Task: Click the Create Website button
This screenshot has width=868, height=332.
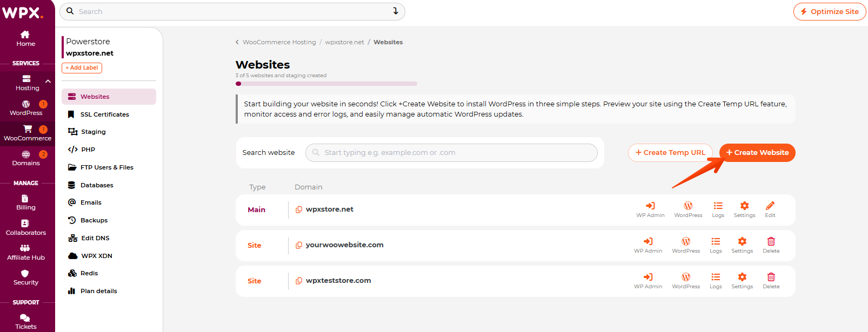Action: pyautogui.click(x=757, y=153)
